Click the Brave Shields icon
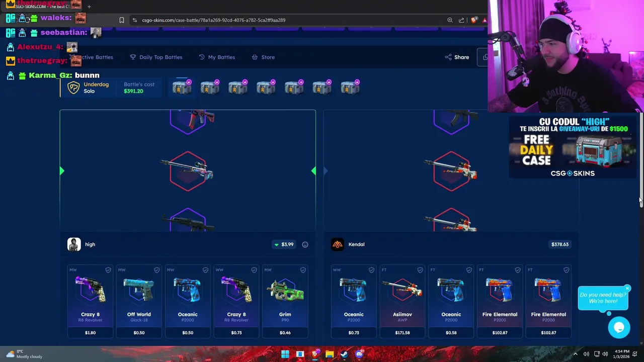 pyautogui.click(x=473, y=20)
